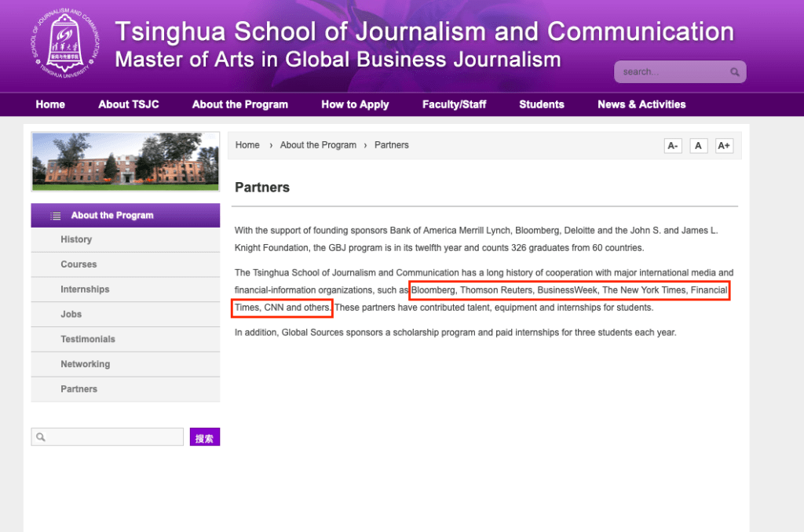Select History in the sidebar
This screenshot has height=532, width=804.
click(76, 239)
